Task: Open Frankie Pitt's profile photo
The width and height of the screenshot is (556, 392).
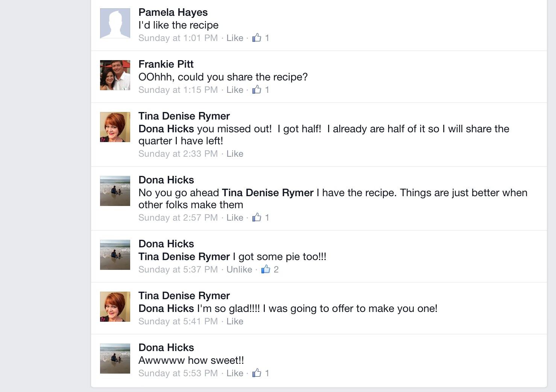Action: pyautogui.click(x=115, y=75)
